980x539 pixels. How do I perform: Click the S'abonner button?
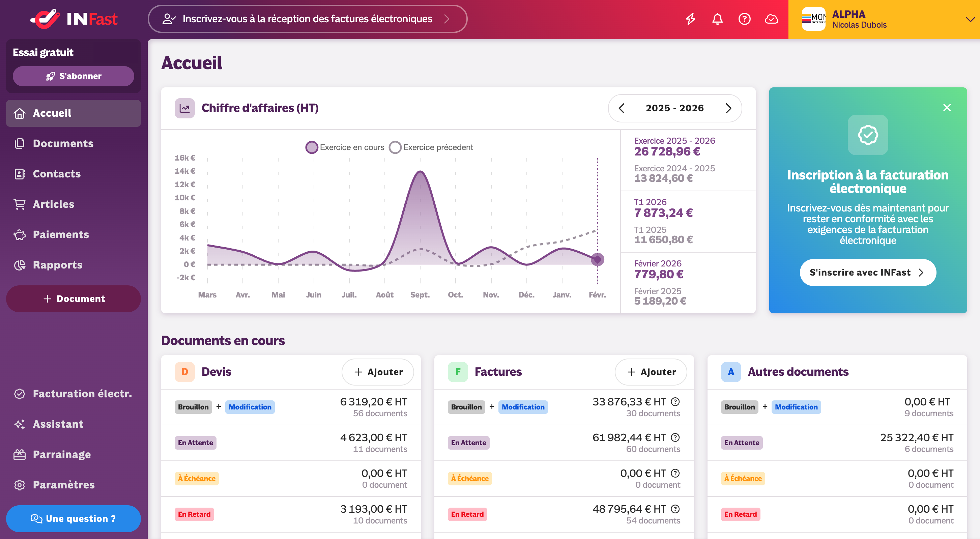pos(74,76)
